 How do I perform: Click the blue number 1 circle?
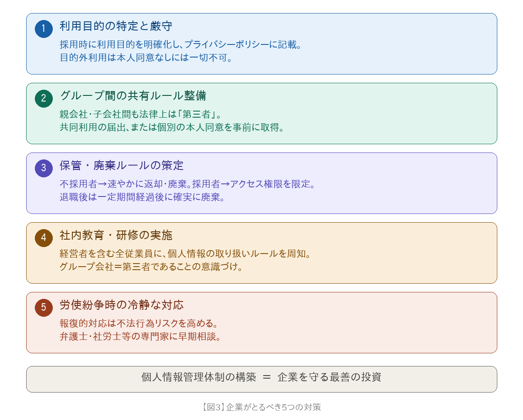[x=44, y=29]
